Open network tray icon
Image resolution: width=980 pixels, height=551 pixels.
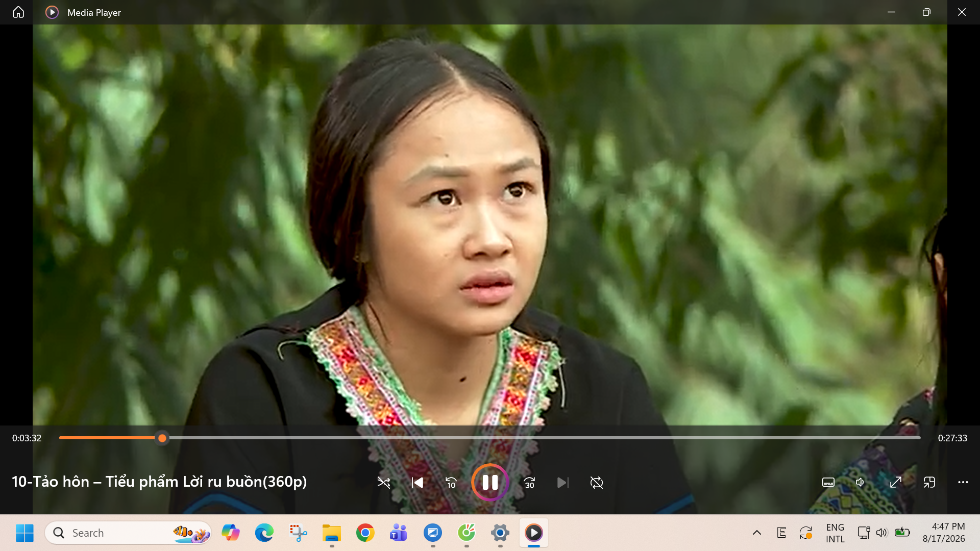(864, 533)
